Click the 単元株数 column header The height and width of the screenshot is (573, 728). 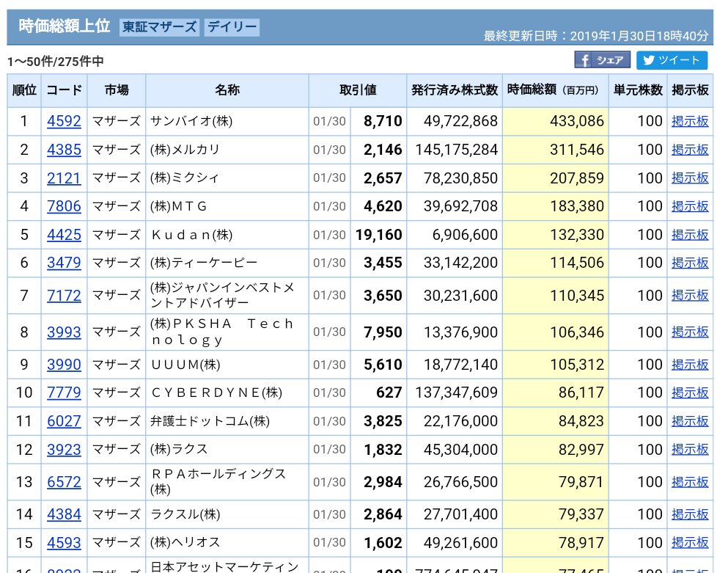[x=638, y=90]
